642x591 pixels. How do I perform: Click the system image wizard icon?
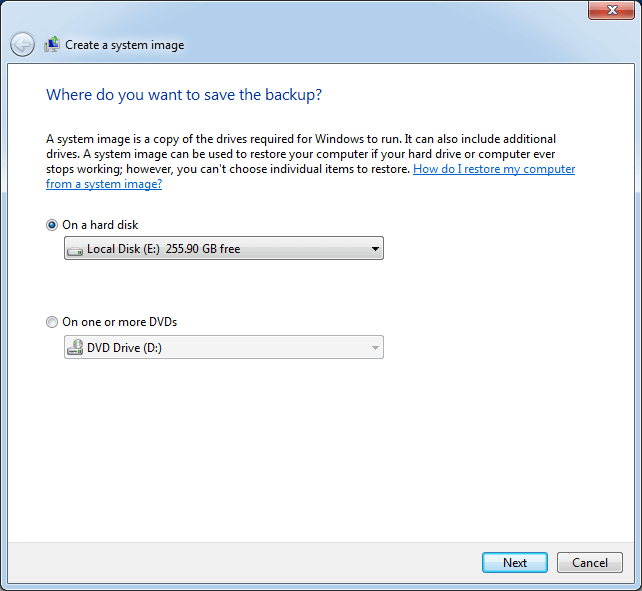click(x=52, y=44)
